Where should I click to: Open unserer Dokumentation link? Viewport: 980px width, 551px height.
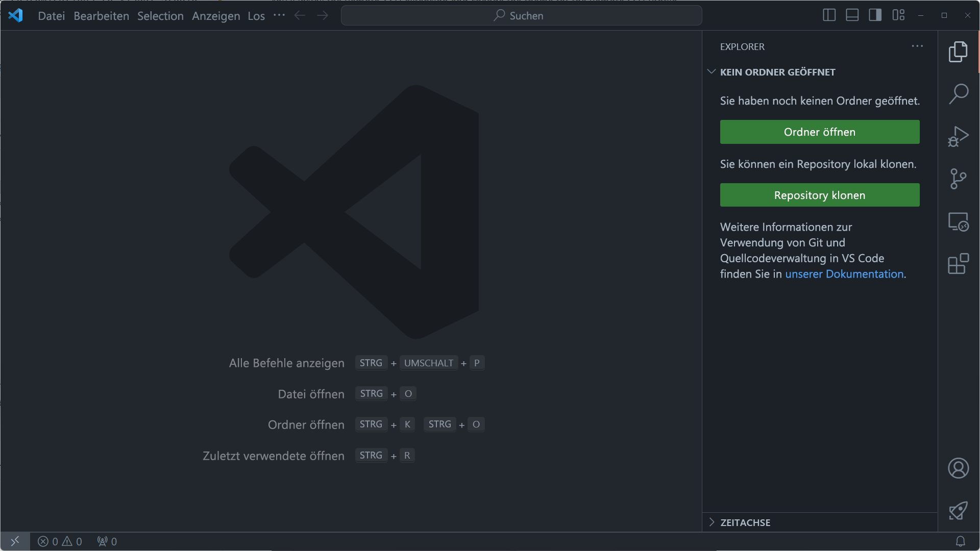[844, 274]
